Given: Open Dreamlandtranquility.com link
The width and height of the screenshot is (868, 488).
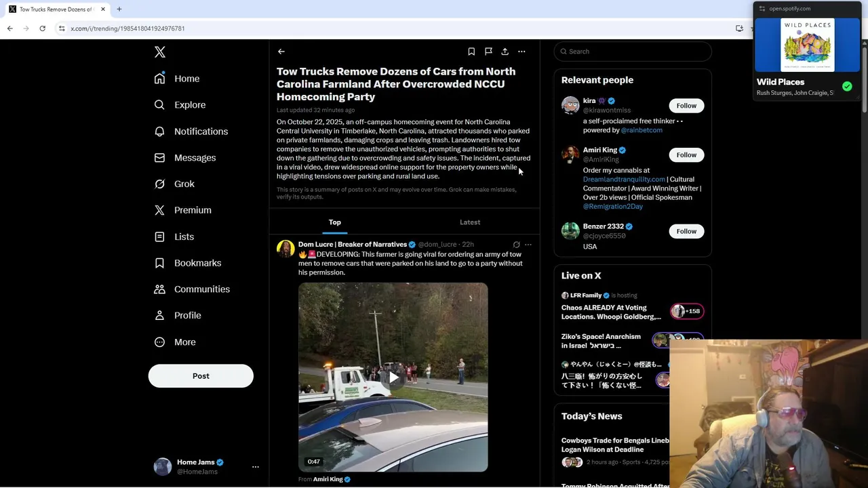Looking at the screenshot, I should [624, 180].
